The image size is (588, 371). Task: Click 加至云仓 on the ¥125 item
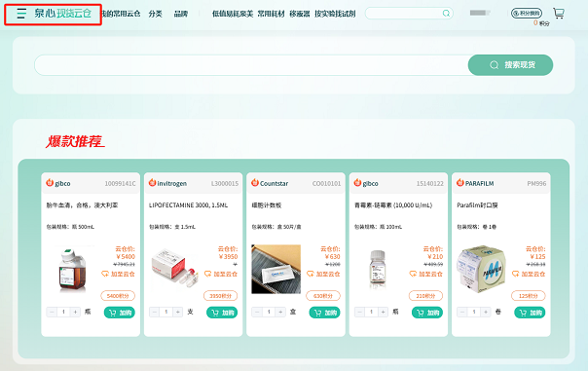pos(529,274)
